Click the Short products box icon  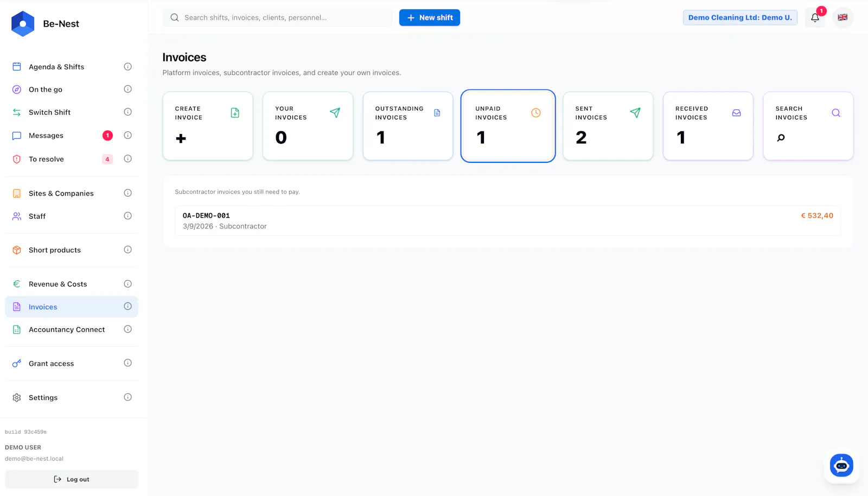pyautogui.click(x=17, y=250)
